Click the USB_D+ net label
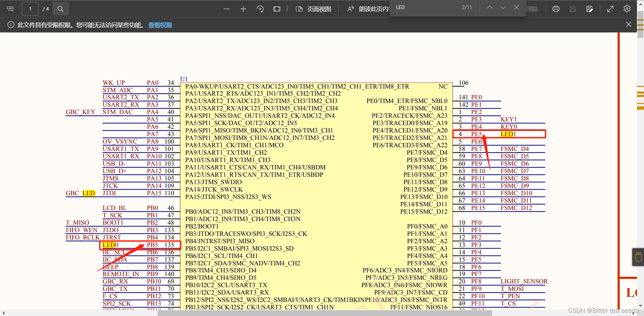644x316 pixels. [115, 171]
